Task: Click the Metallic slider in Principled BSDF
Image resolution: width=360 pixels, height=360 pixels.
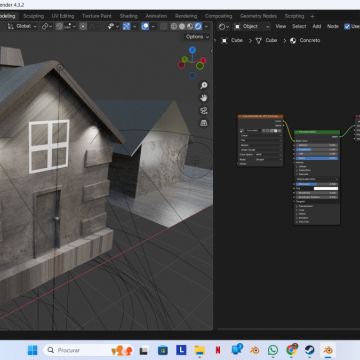Action: pyautogui.click(x=317, y=145)
